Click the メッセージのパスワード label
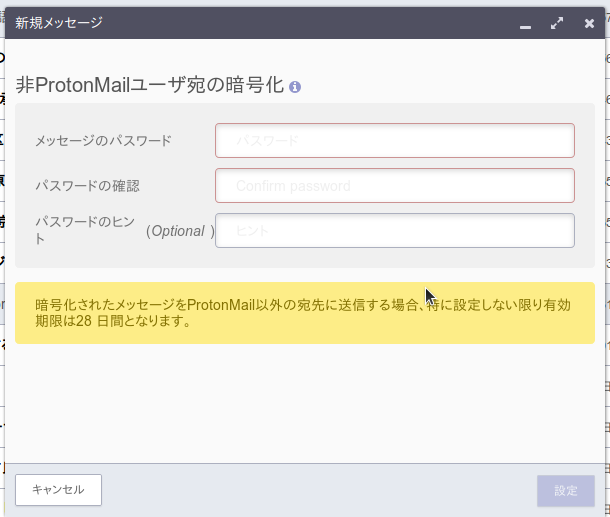The height and width of the screenshot is (517, 610). tap(103, 140)
